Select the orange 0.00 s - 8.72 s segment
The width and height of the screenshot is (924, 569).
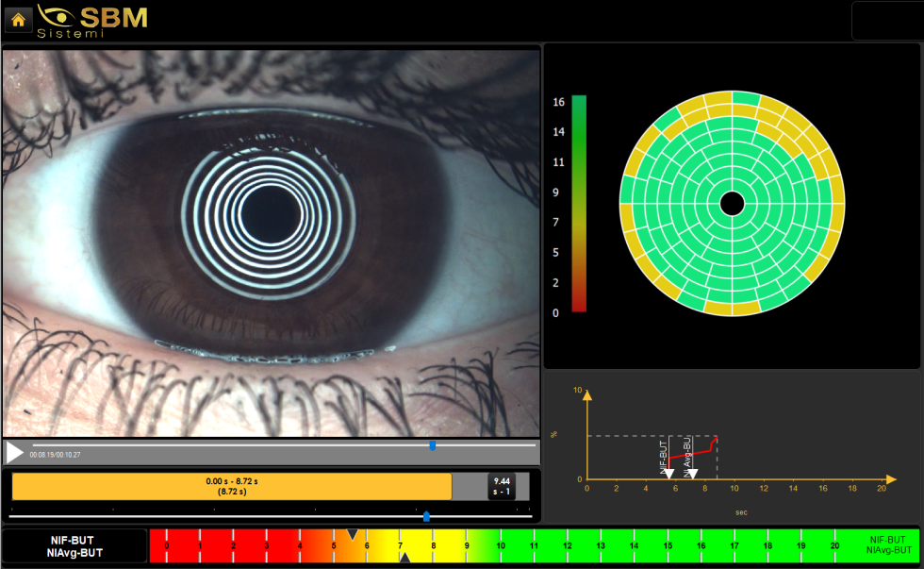coord(232,486)
